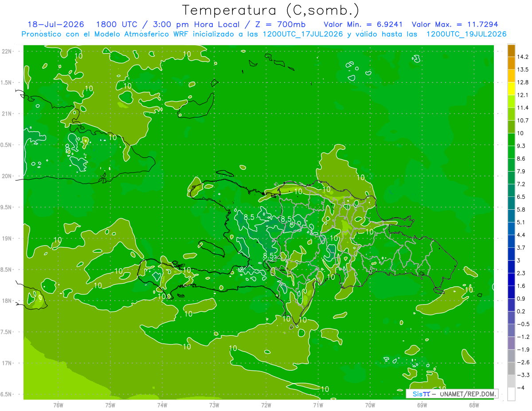Click the '69W' longitude label
532x411 pixels.
coord(422,405)
